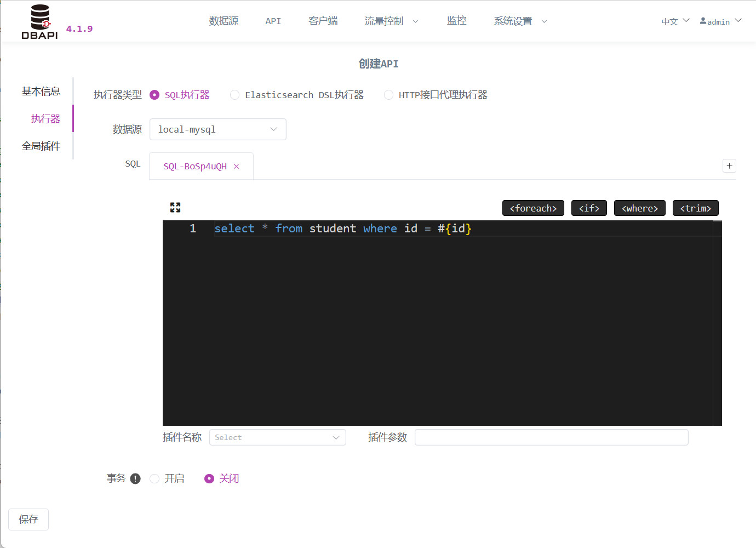This screenshot has width=756, height=548.
Task: Switch to 全局插件 side tab
Action: tap(41, 146)
